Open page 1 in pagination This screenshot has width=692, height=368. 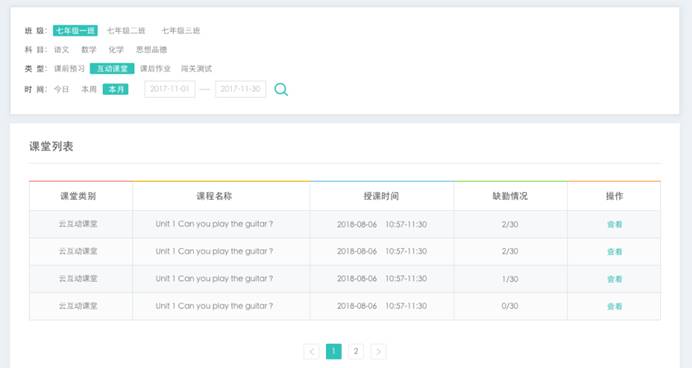[x=334, y=351]
